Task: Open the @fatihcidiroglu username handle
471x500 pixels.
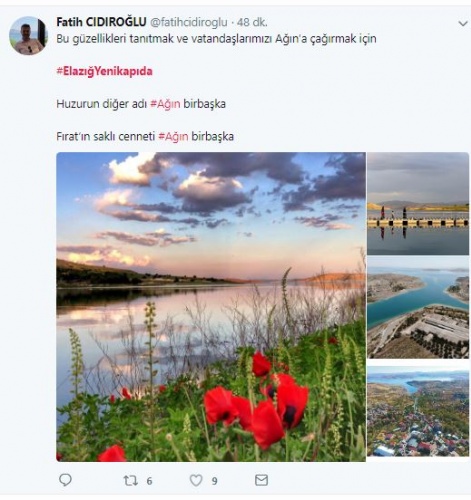Action: (x=189, y=22)
